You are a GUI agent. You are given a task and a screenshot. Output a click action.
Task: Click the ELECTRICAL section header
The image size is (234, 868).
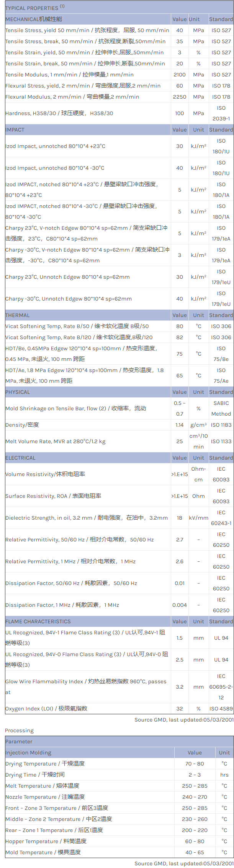tap(20, 458)
